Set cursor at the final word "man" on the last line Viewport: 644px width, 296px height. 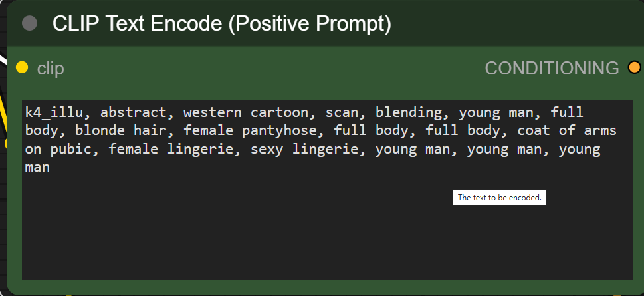coord(38,168)
